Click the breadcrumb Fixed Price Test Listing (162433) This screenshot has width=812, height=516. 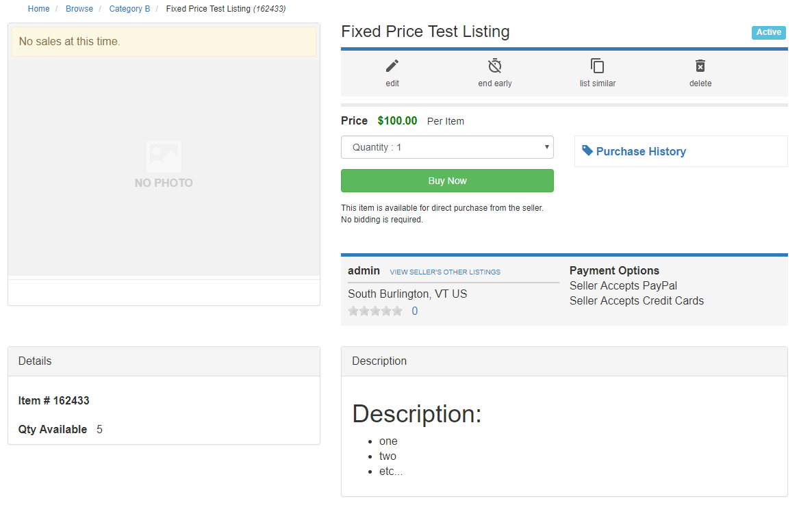pos(226,9)
